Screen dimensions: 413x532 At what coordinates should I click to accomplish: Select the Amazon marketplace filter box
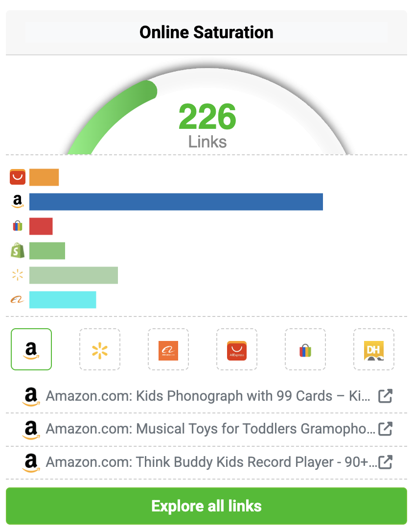[x=31, y=349]
